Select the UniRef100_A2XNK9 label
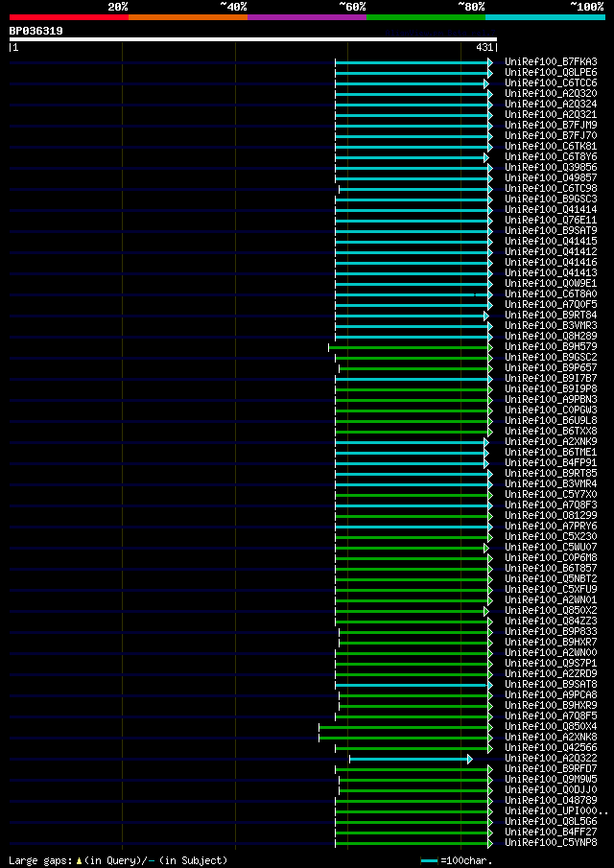The image size is (614, 868). 551,441
